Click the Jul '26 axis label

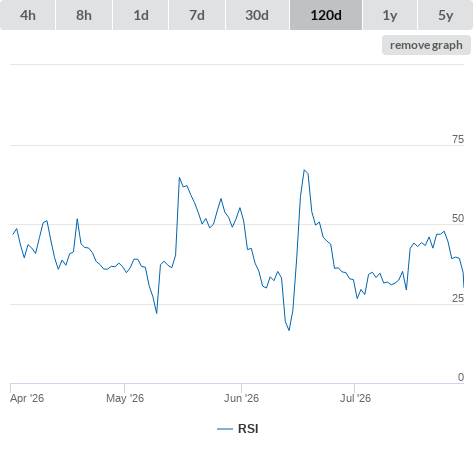[355, 398]
